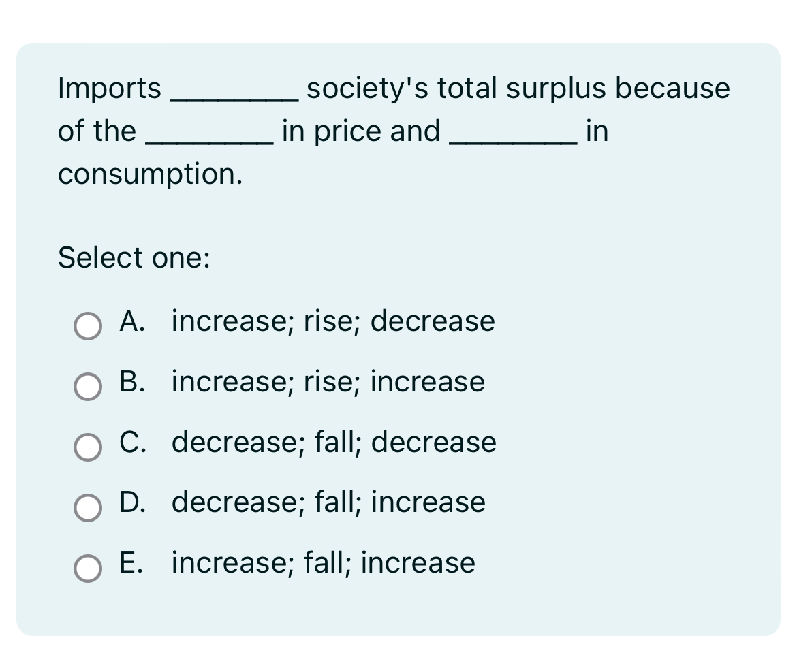This screenshot has width=797, height=672.
Task: Click the letter label "A."
Action: 132,321
